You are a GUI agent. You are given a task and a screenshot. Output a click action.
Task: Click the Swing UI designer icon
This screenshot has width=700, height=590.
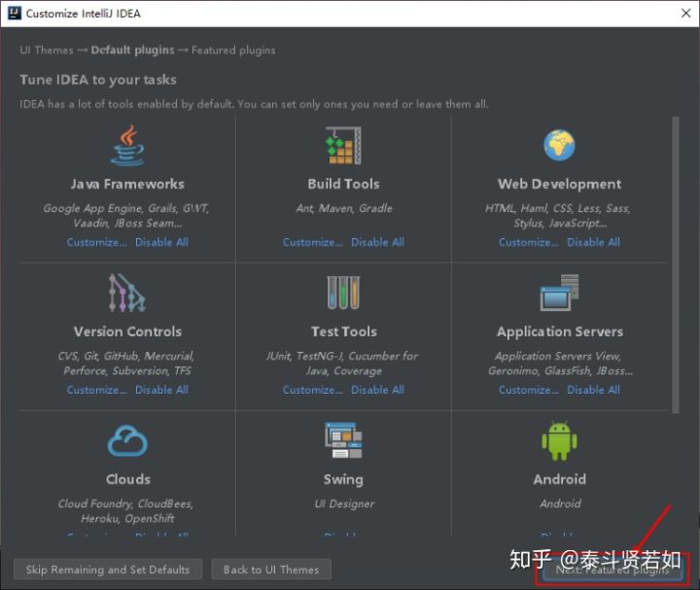(343, 440)
